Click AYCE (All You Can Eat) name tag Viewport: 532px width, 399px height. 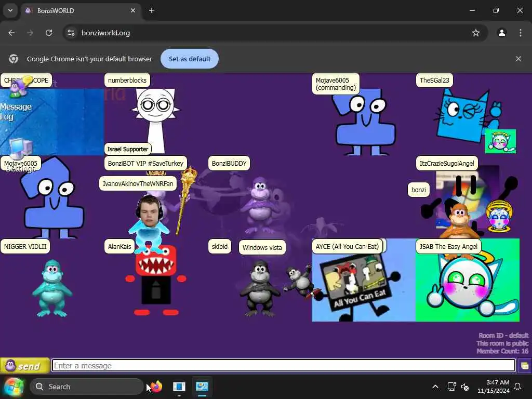coord(347,246)
